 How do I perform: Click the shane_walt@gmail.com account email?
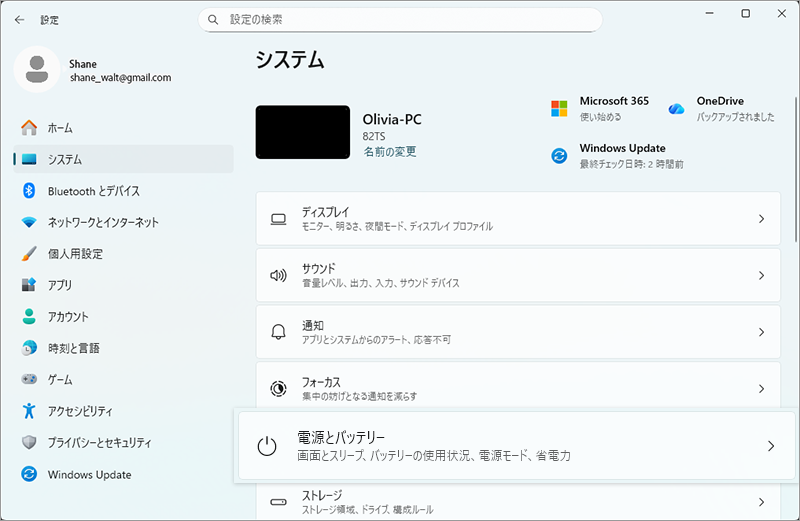120,78
